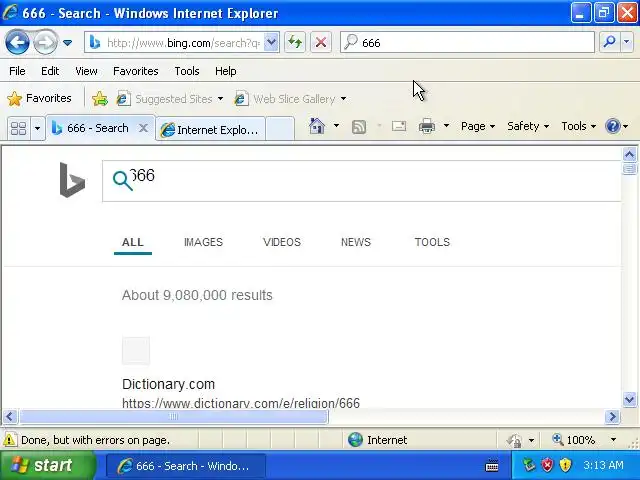
Task: Open the Help menu
Action: [226, 71]
